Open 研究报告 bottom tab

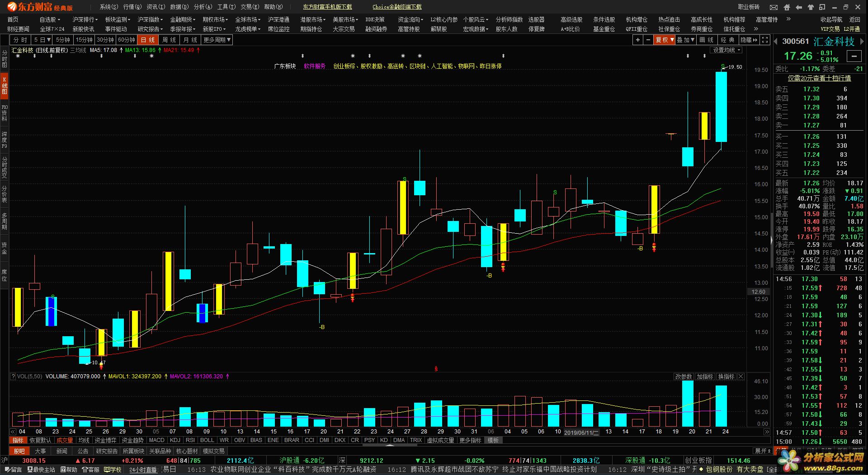tap(107, 451)
